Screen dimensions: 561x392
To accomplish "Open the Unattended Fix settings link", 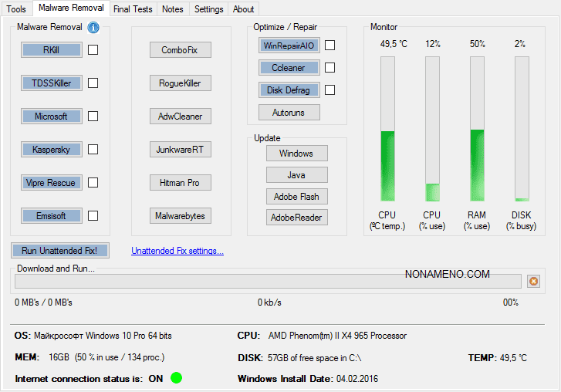I will click(x=177, y=251).
